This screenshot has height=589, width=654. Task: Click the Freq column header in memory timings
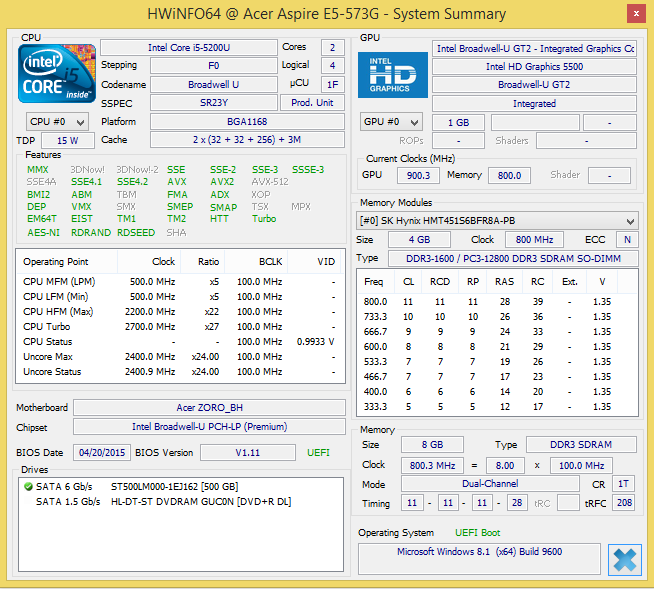click(376, 282)
